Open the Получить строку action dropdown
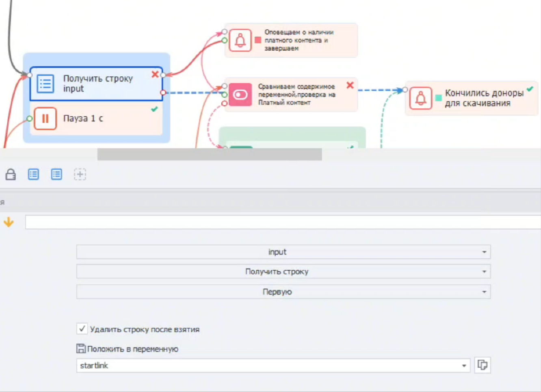 pyautogui.click(x=283, y=271)
